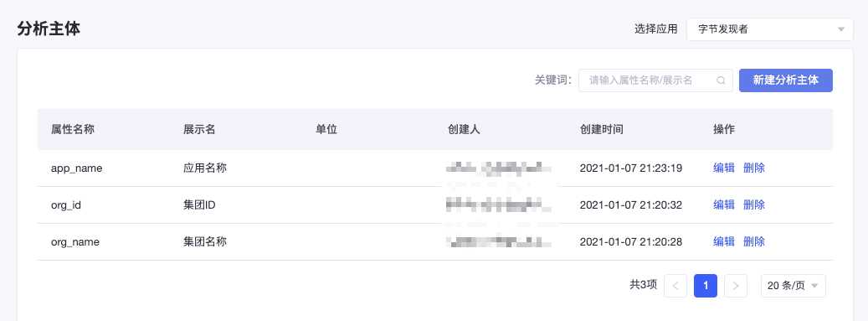Screen dimensions: 868x321
Task: Edit the org_name row
Action: [723, 241]
